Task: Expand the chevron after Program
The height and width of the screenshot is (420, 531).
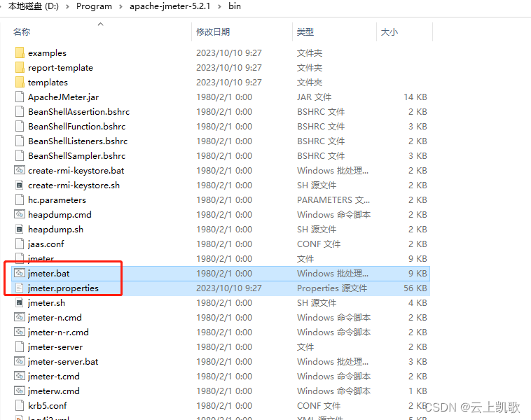Action: (120, 6)
